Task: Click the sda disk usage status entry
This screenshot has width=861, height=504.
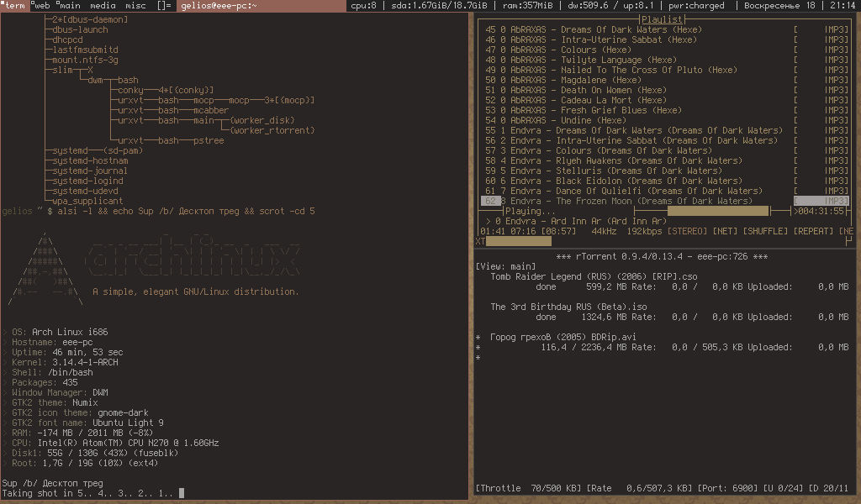Action: pyautogui.click(x=439, y=6)
